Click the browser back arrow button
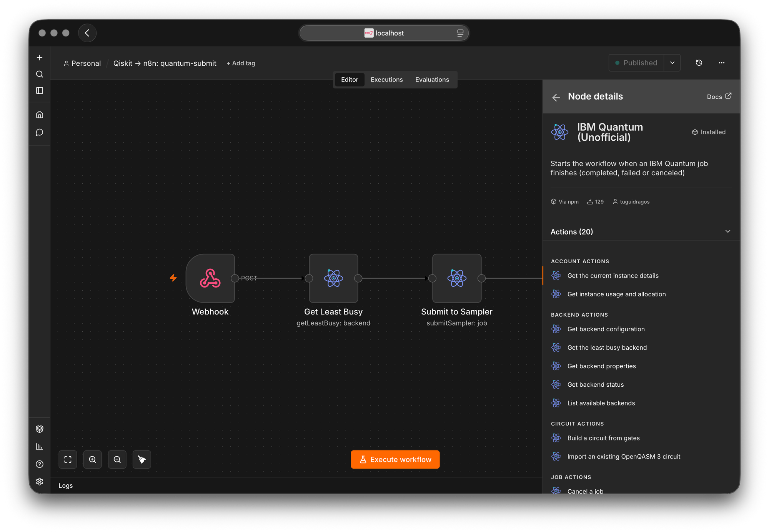This screenshot has height=532, width=769. tap(87, 33)
